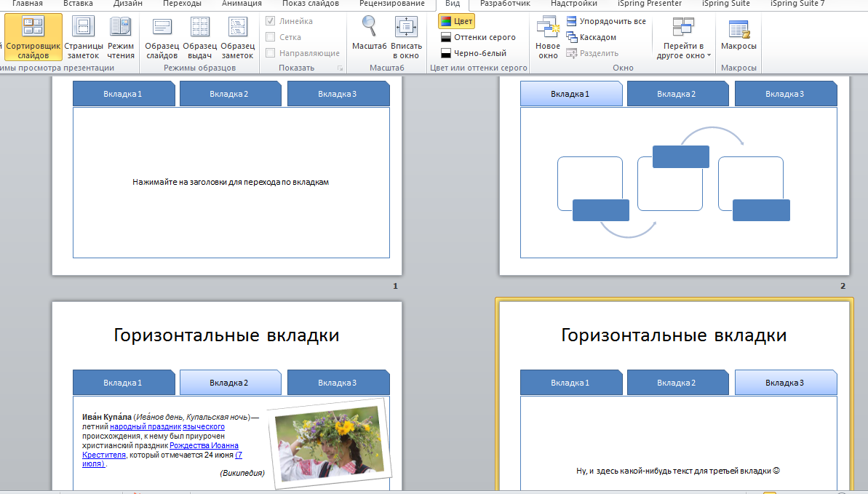Click the 'языческого' link on slide 3
Screen dimensions: 868x494
pos(204,427)
